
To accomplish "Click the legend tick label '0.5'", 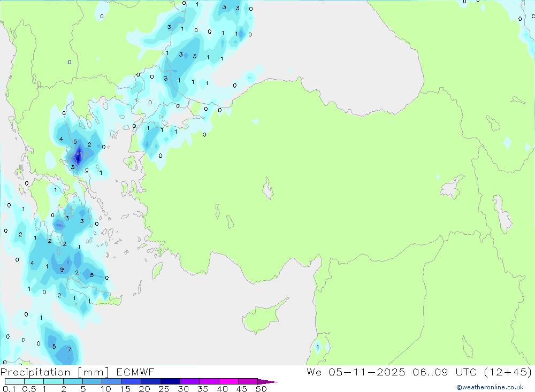I will [29, 389].
